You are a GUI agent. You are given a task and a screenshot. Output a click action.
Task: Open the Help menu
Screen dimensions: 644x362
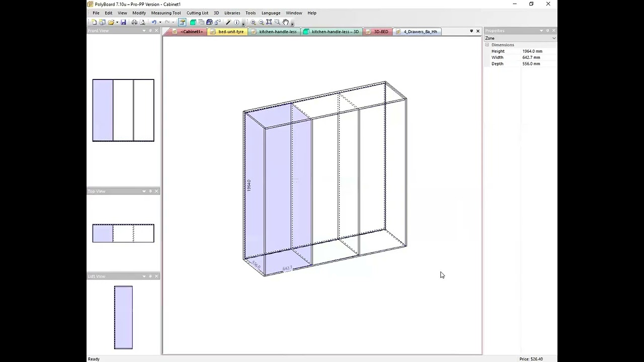coord(312,13)
